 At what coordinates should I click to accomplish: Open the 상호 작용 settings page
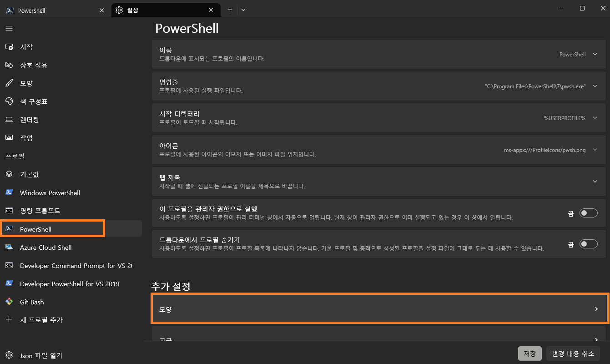coord(71,65)
